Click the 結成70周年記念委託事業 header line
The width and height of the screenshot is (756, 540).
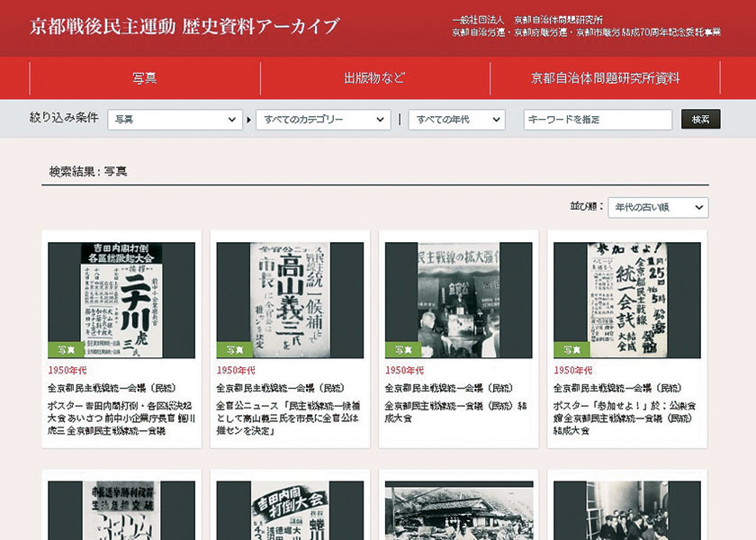coord(671,32)
